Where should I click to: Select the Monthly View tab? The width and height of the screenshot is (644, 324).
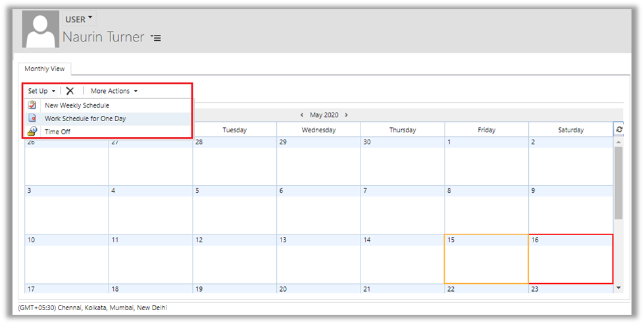[45, 69]
